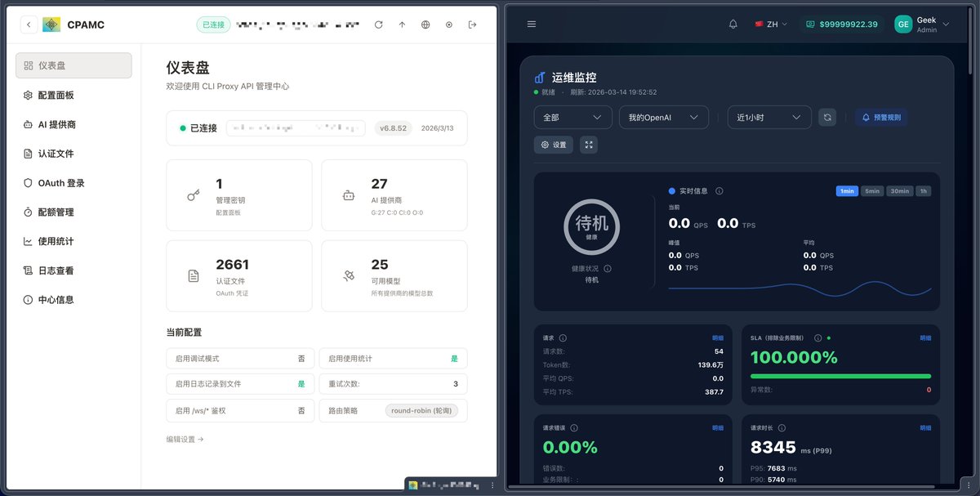This screenshot has width=980, height=496.
Task: Select the 1h realtime interval
Action: 924,191
